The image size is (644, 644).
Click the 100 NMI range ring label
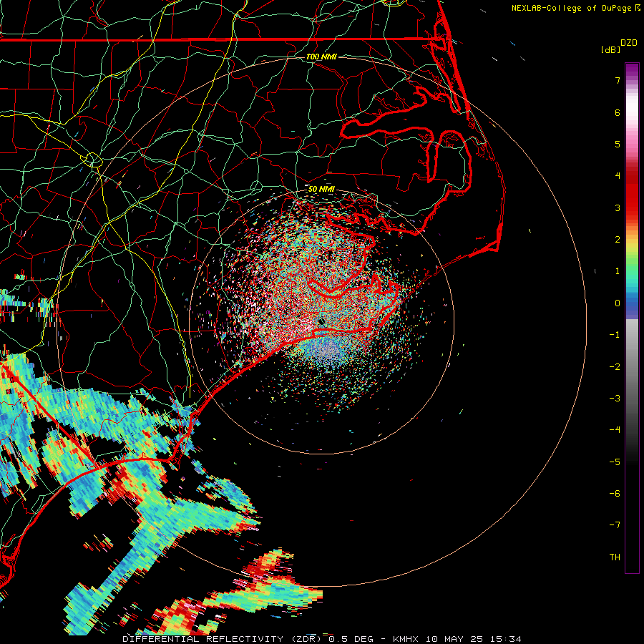pyautogui.click(x=321, y=57)
